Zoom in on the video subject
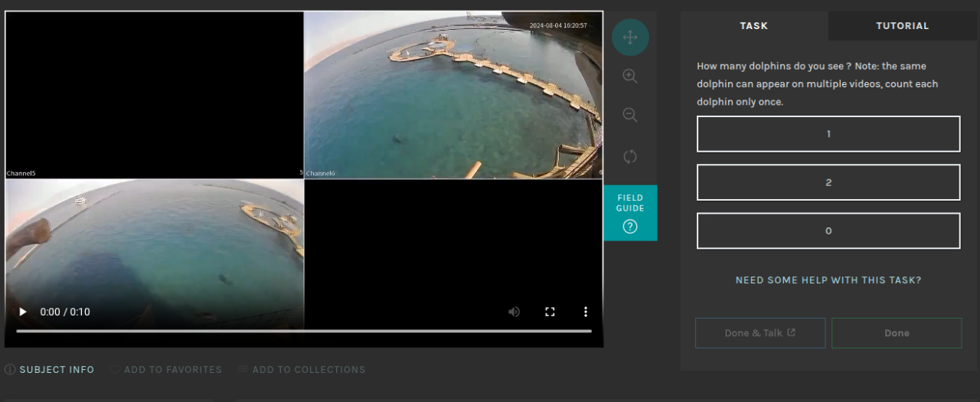 click(x=630, y=76)
